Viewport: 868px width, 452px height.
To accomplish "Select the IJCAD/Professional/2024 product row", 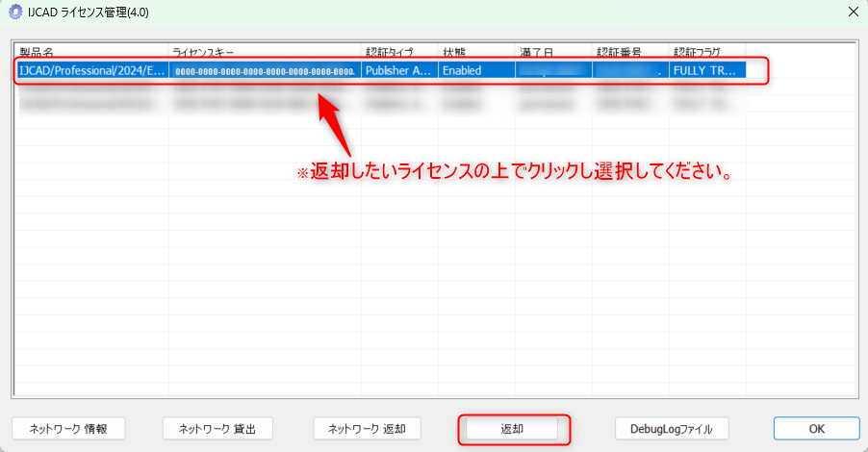I will (380, 70).
